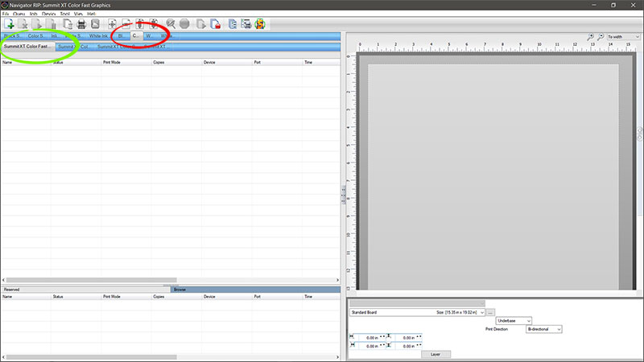Click the new job icon with green plus
The width and height of the screenshot is (644, 362).
click(9, 24)
